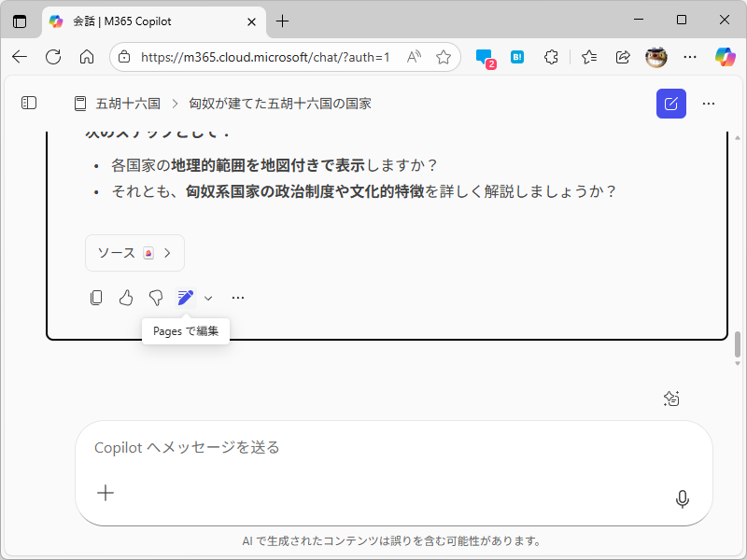Open the prompt suggestions sparkle icon

click(670, 399)
